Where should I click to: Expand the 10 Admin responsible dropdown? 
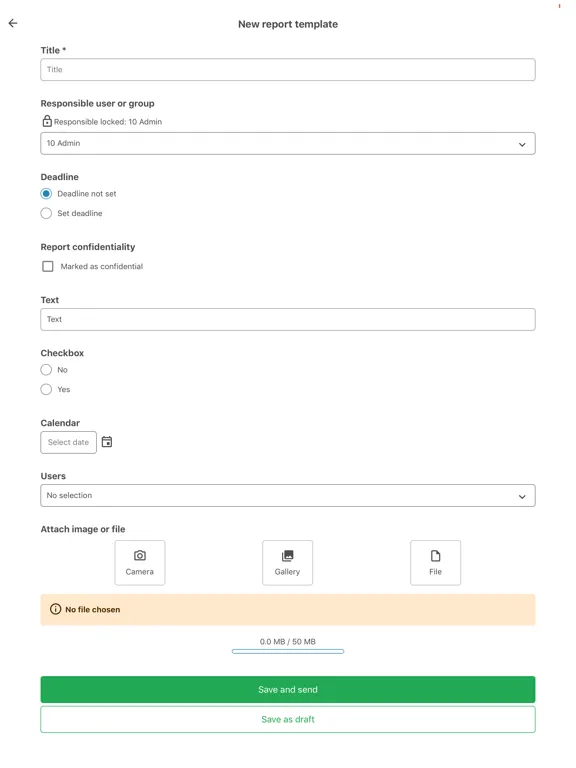point(288,144)
